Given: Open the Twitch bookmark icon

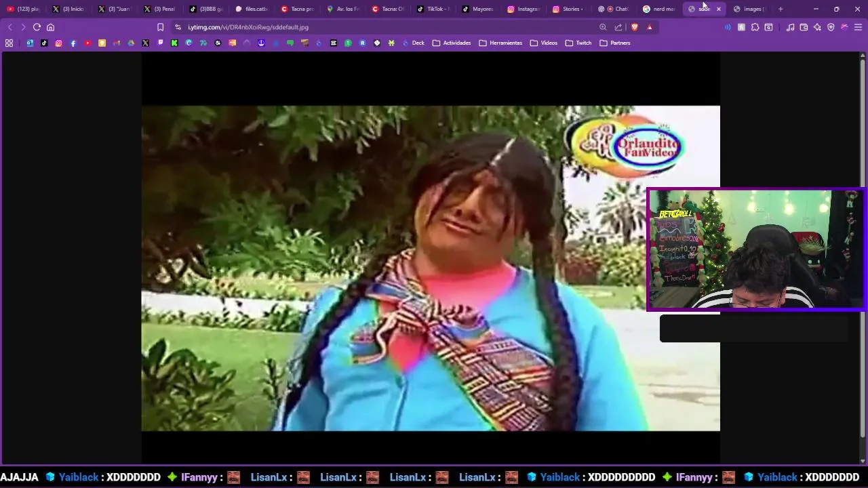Looking at the screenshot, I should click(x=160, y=43).
